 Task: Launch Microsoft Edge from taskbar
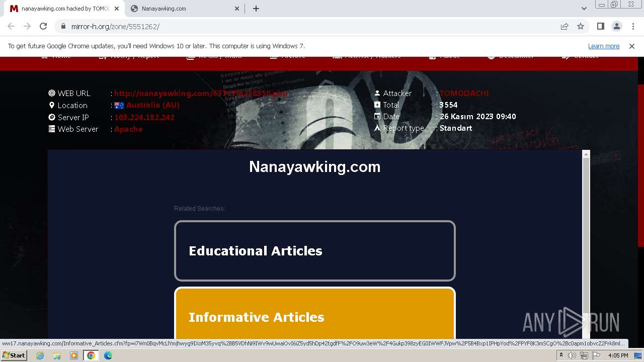(108, 355)
